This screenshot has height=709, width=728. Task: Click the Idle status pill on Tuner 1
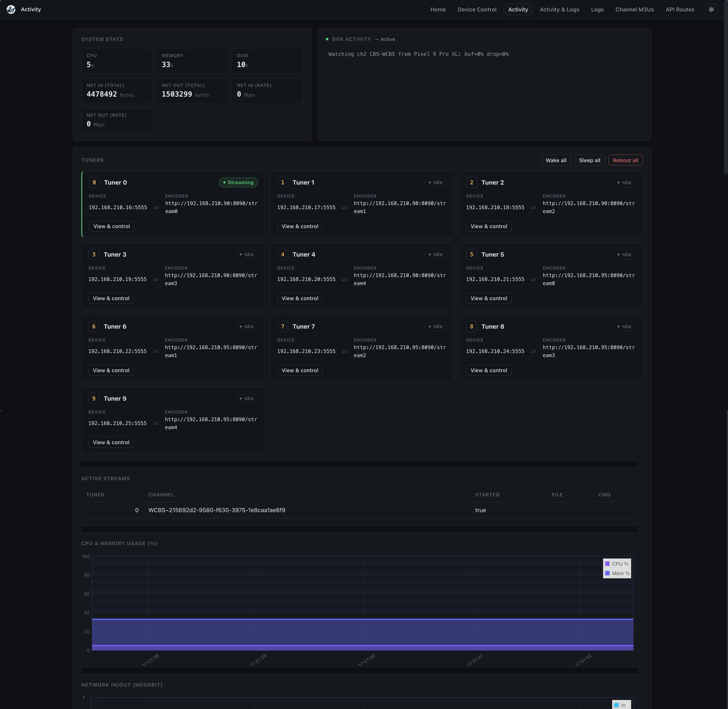coord(435,182)
